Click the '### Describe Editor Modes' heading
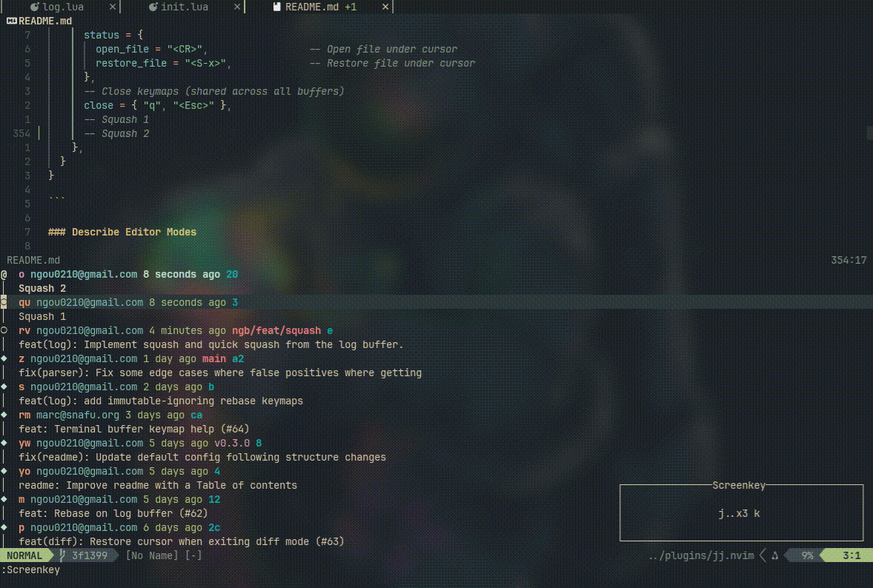 122,232
